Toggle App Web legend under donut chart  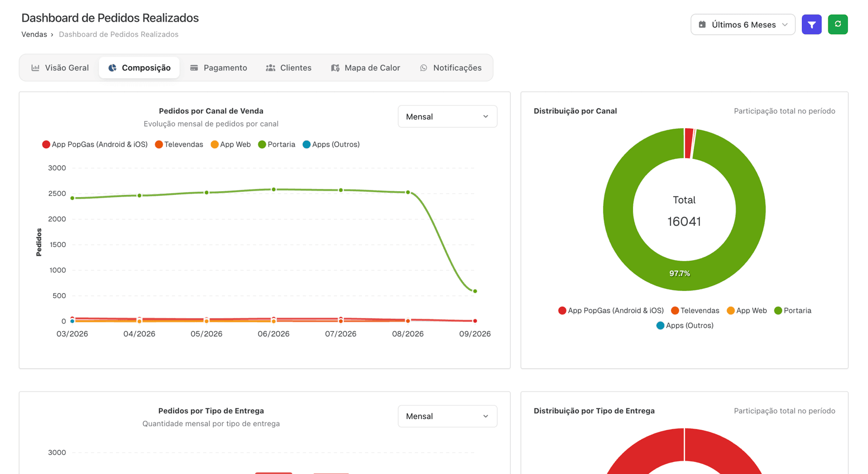(x=746, y=311)
